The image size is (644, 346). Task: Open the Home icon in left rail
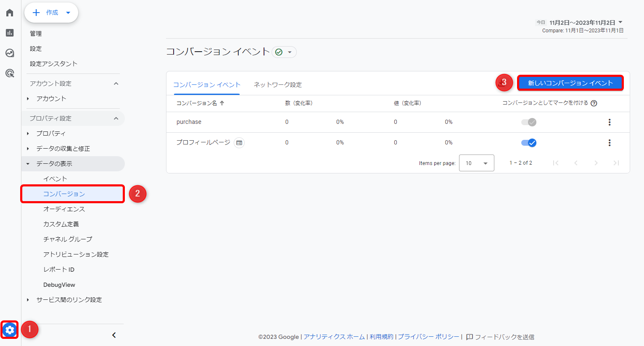click(x=10, y=13)
